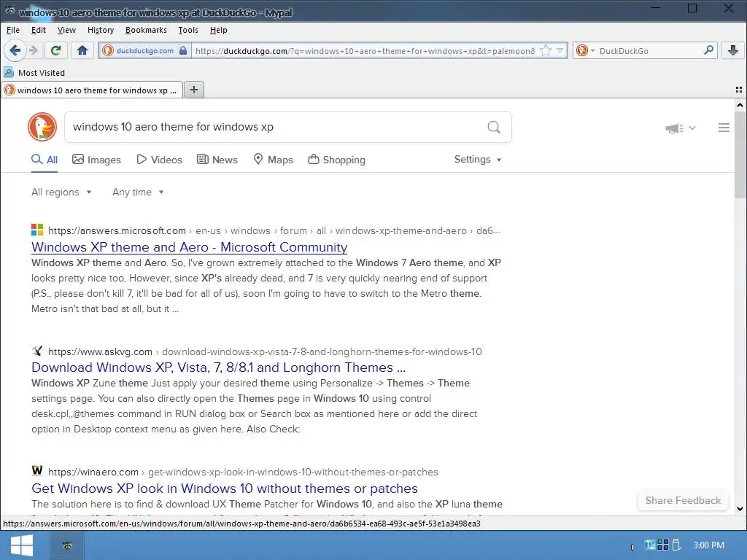747x560 pixels.
Task: Click the scrollbar down arrow
Action: [x=740, y=508]
